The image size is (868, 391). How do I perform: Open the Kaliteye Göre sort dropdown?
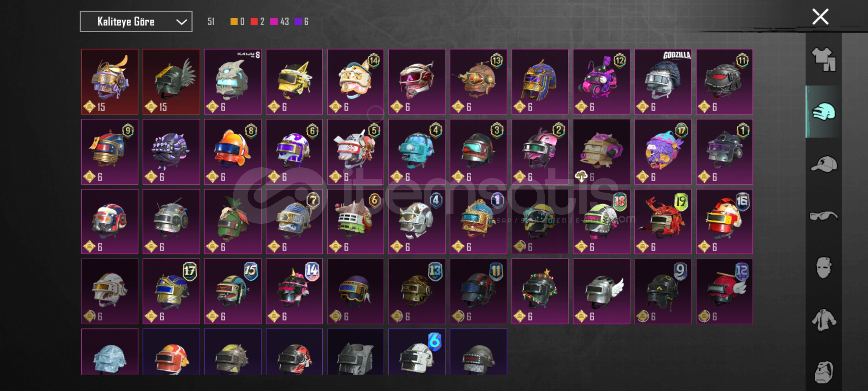coord(136,22)
